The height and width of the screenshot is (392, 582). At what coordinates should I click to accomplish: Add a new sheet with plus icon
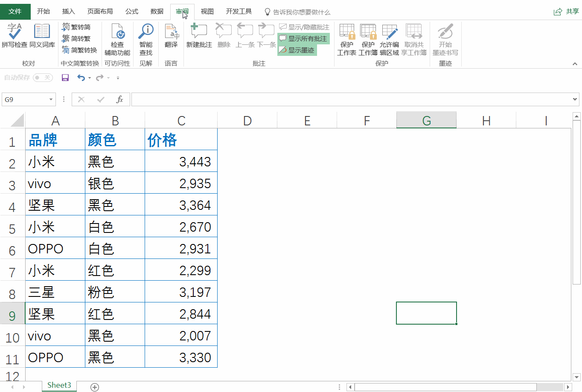[x=95, y=387]
